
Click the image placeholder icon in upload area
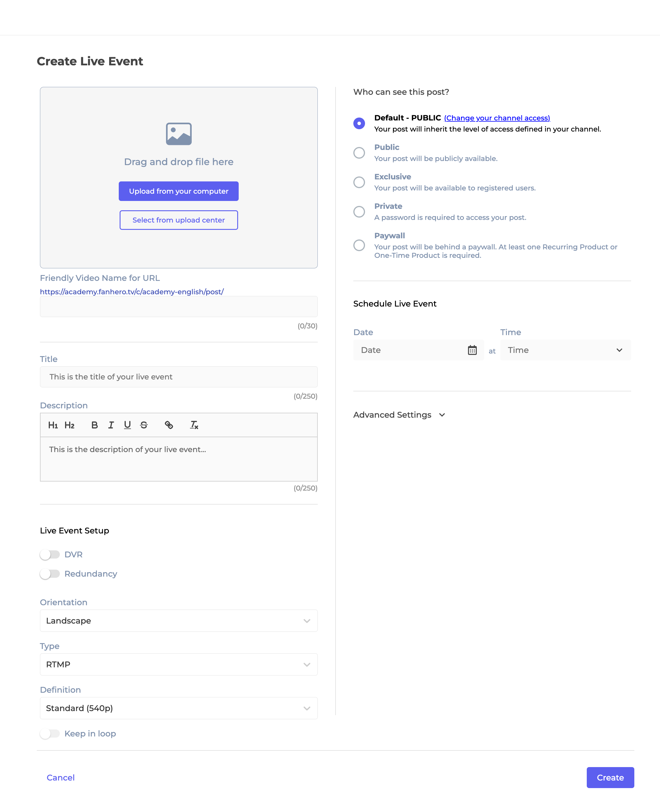click(x=179, y=134)
